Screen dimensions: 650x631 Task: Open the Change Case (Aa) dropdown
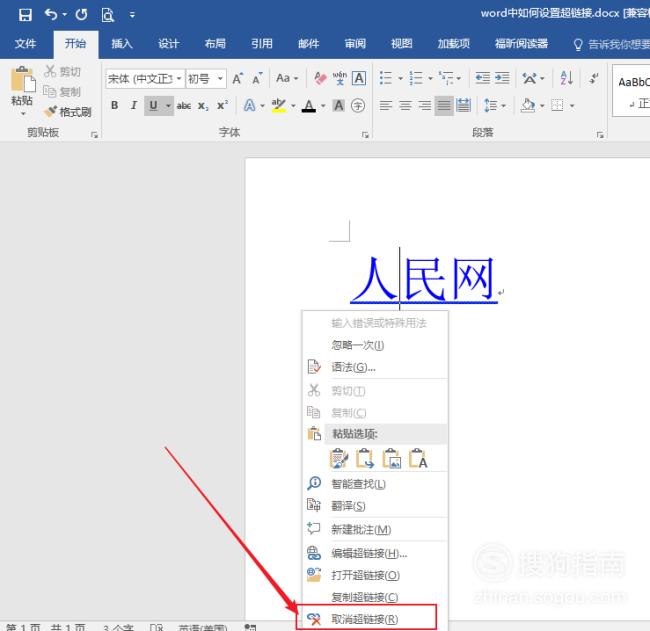pyautogui.click(x=287, y=78)
